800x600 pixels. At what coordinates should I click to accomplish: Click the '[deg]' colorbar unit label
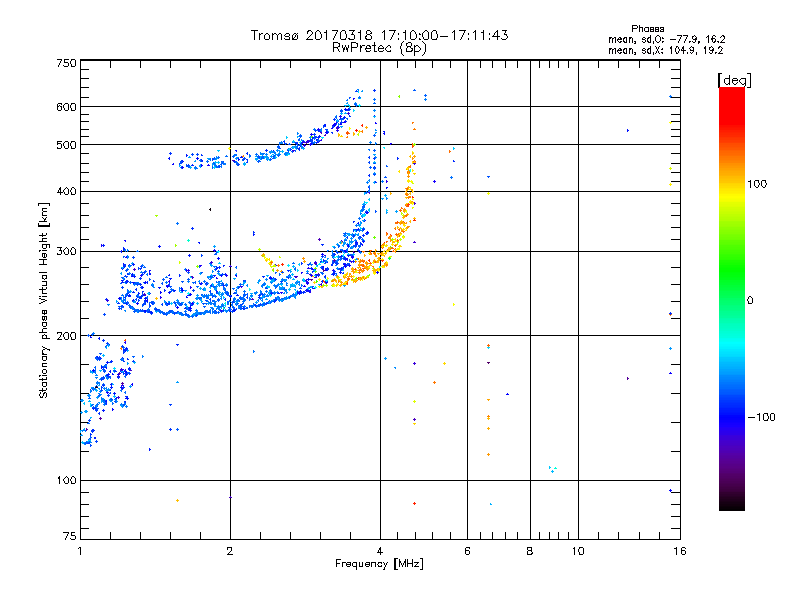point(734,80)
